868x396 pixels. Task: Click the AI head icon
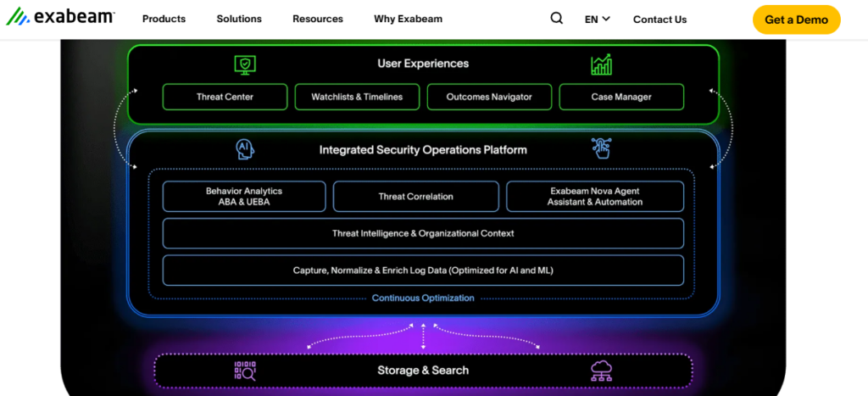pyautogui.click(x=245, y=149)
